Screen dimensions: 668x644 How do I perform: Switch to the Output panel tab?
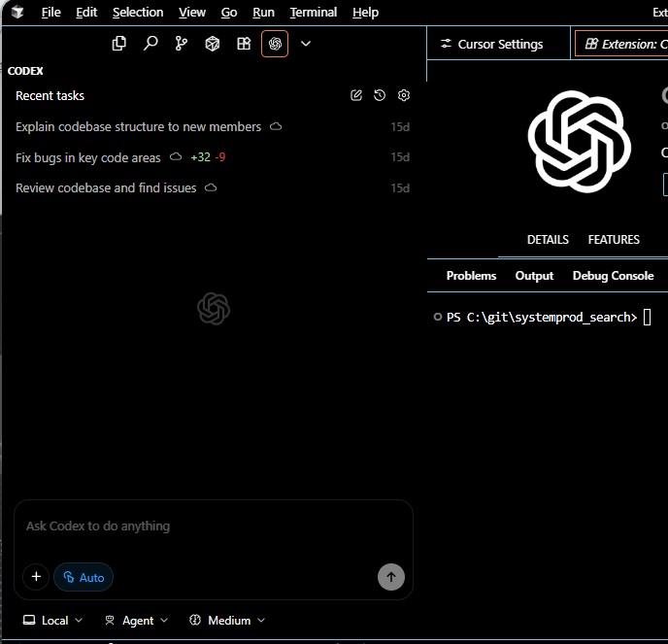(x=534, y=276)
